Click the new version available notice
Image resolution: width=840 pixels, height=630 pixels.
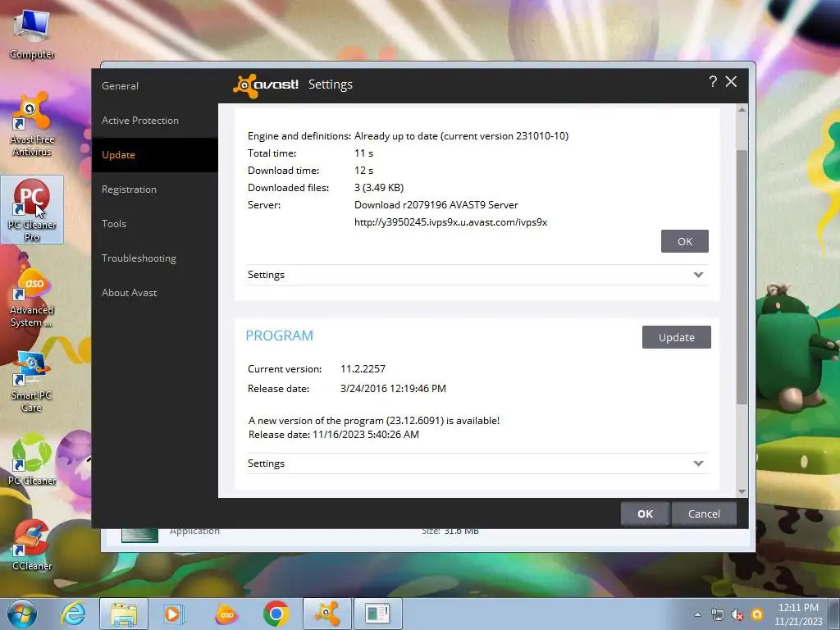click(374, 421)
